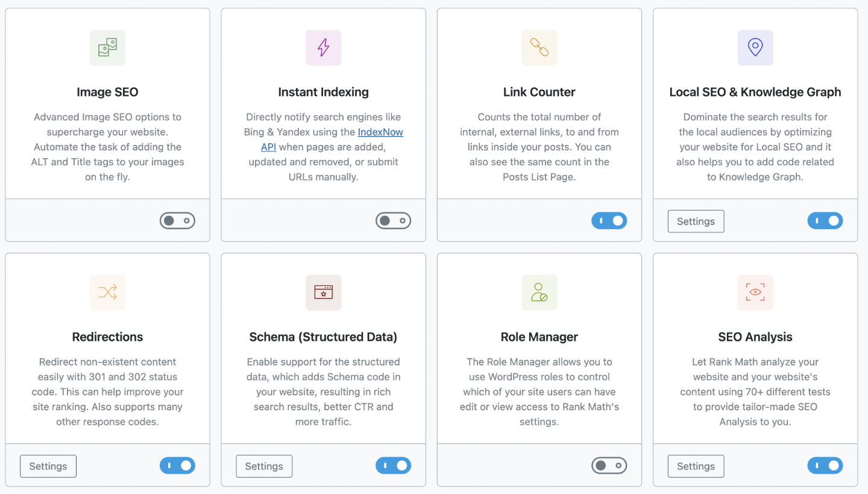Enable the Image SEO module toggle

[177, 221]
